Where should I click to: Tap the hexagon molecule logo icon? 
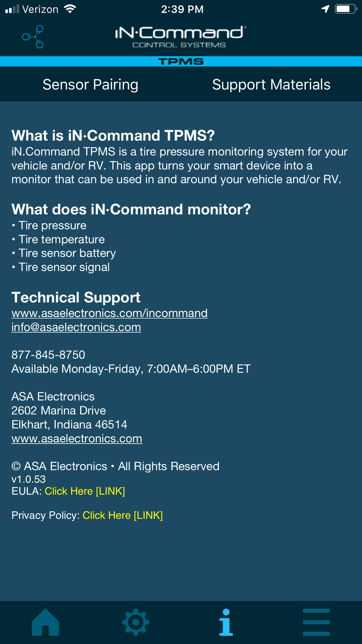pos(33,37)
